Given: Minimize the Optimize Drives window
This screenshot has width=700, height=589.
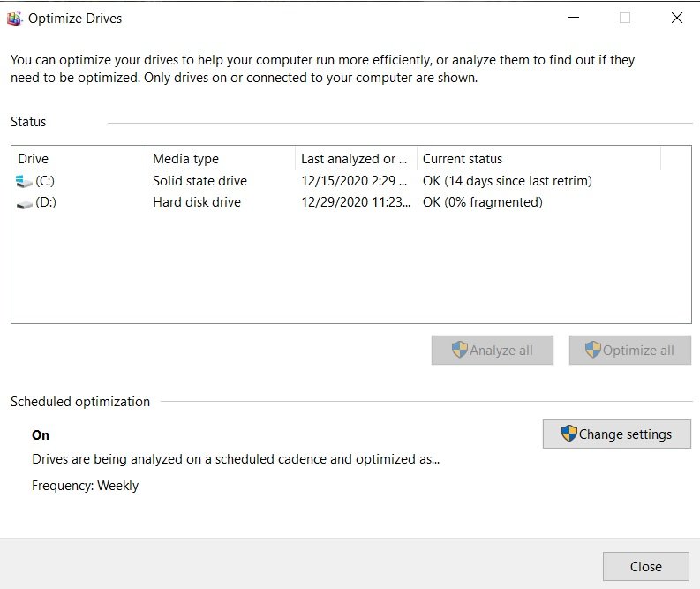Looking at the screenshot, I should coord(574,18).
